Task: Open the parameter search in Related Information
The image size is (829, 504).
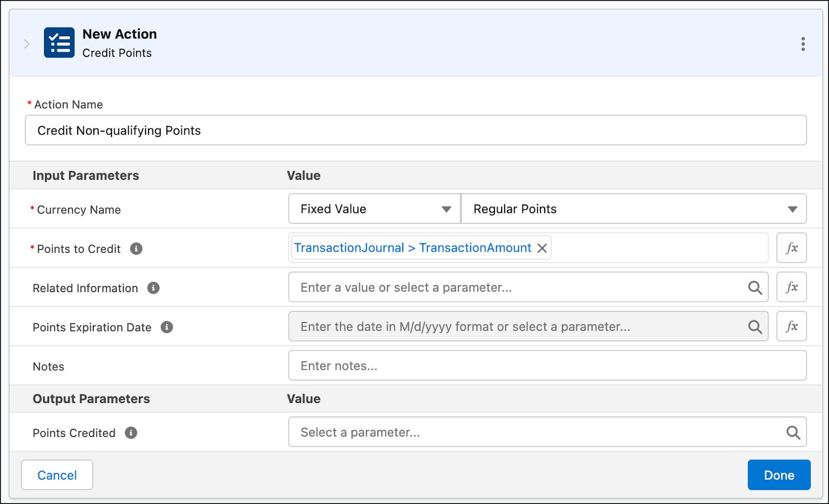Action: coord(754,287)
